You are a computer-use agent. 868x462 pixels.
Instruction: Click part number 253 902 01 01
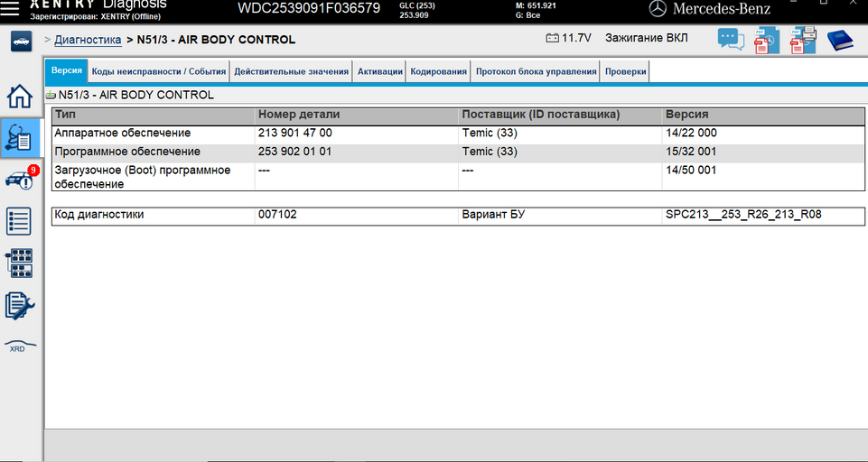point(295,152)
